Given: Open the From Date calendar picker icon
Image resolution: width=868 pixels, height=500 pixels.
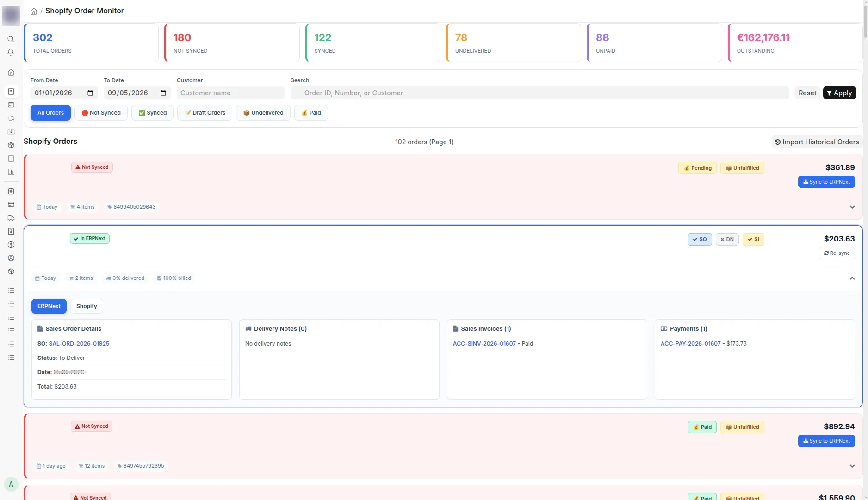Looking at the screenshot, I should tap(90, 93).
